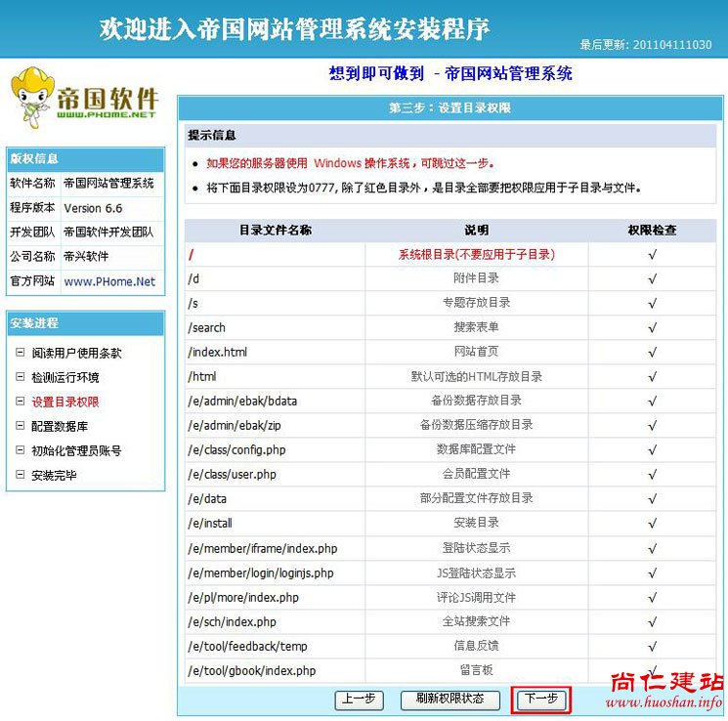
Task: Select 设置目录权限 step in sidebar
Action: click(64, 402)
